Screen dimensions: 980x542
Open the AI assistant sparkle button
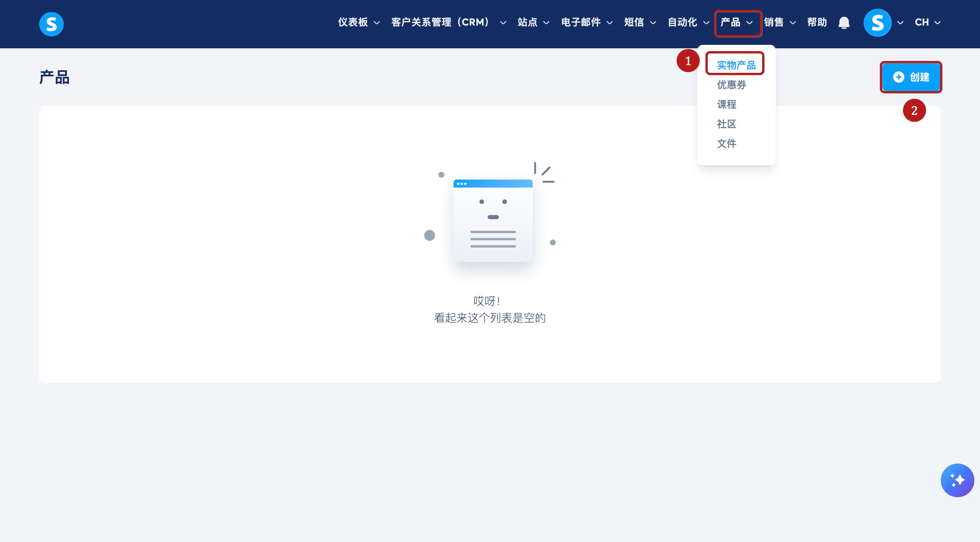point(957,480)
